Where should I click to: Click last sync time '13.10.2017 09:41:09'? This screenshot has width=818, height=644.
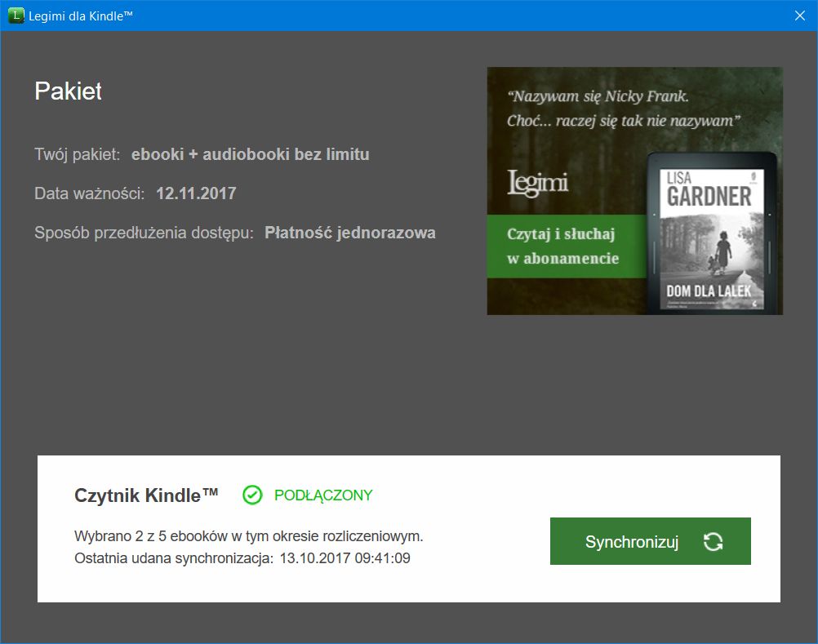pyautogui.click(x=345, y=558)
